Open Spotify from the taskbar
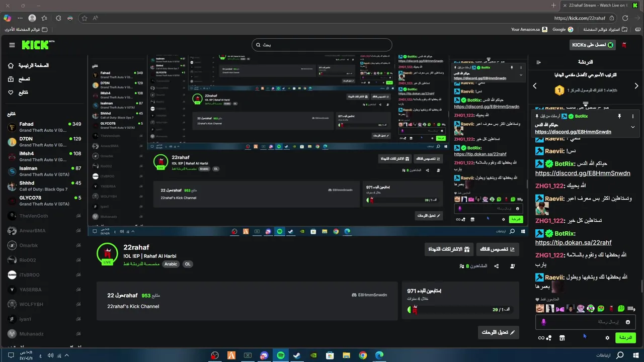644x362 pixels. (x=280, y=355)
